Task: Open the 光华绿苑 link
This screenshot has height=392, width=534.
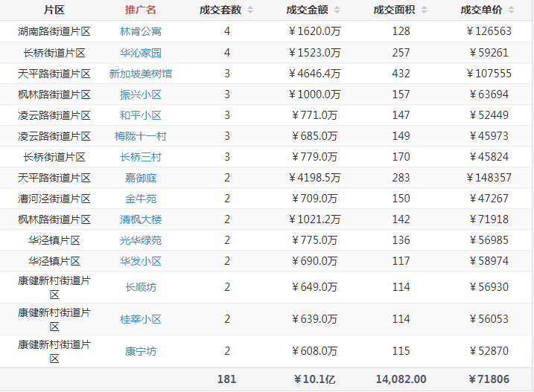Action: (x=141, y=240)
